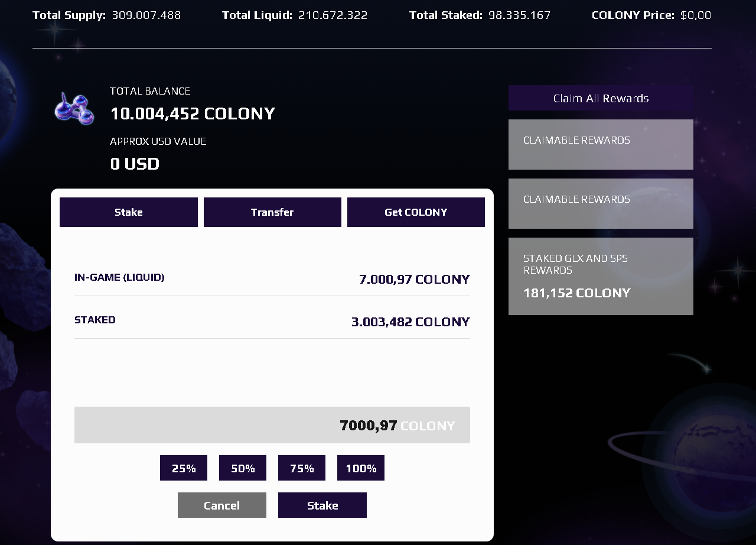756x545 pixels.
Task: Select the 100% amount button
Action: (361, 468)
